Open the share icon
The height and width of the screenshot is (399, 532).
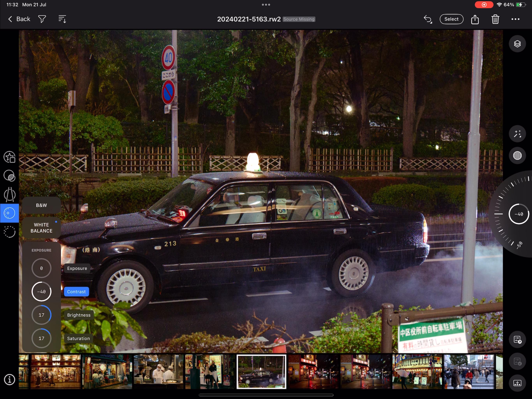click(475, 19)
